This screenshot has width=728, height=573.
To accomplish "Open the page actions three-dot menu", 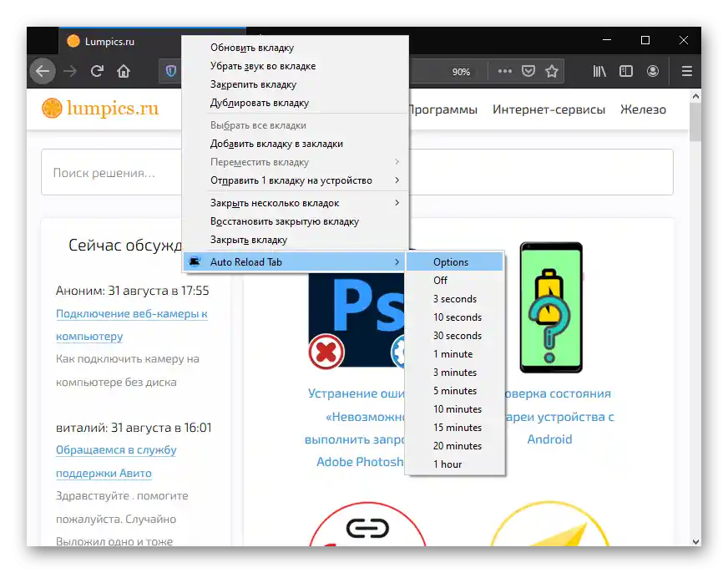I will coord(505,71).
